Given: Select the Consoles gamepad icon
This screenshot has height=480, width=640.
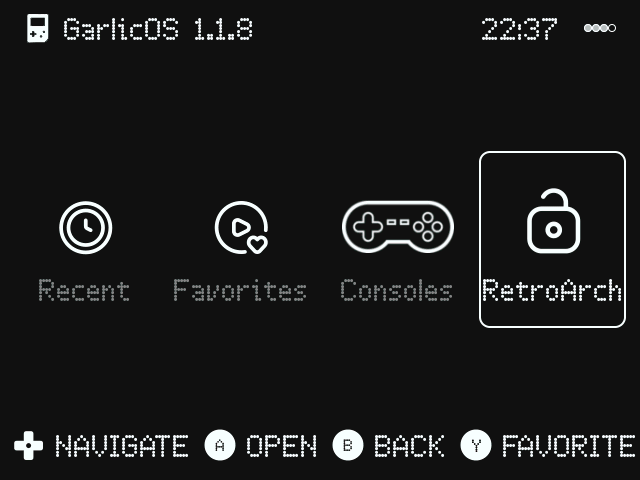Looking at the screenshot, I should pos(398,227).
